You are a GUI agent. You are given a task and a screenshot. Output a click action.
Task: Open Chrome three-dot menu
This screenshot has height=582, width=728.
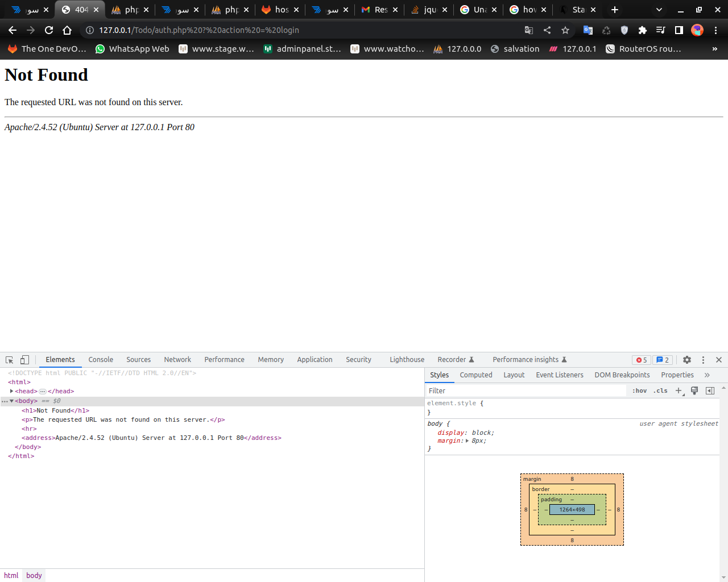click(x=715, y=30)
